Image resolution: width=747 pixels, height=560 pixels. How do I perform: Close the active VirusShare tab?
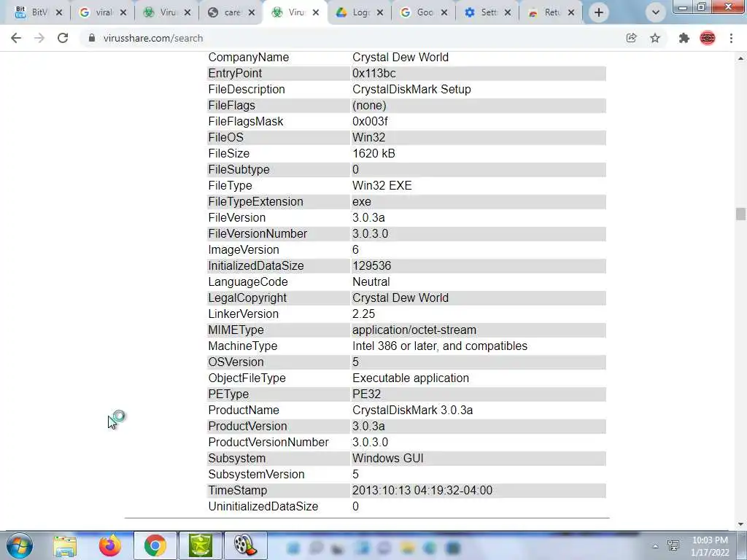316,12
